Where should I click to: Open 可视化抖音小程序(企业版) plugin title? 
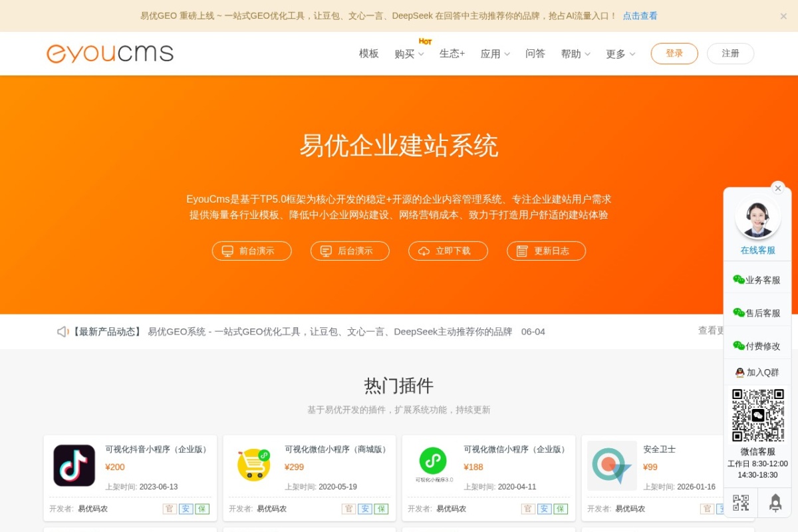158,450
